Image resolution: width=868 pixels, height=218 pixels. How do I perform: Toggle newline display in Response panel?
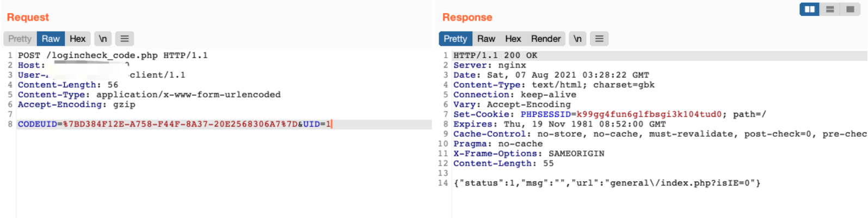(x=577, y=39)
